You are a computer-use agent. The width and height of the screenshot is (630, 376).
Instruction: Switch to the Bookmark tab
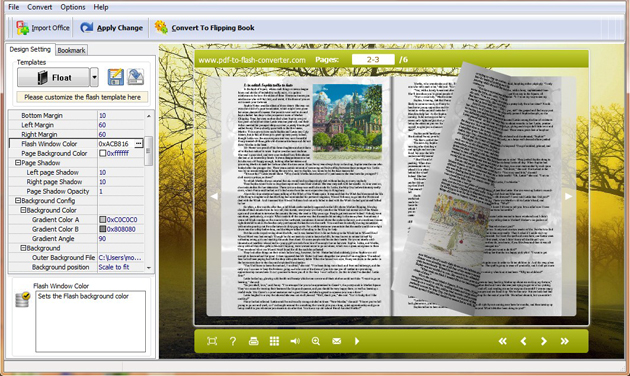71,50
